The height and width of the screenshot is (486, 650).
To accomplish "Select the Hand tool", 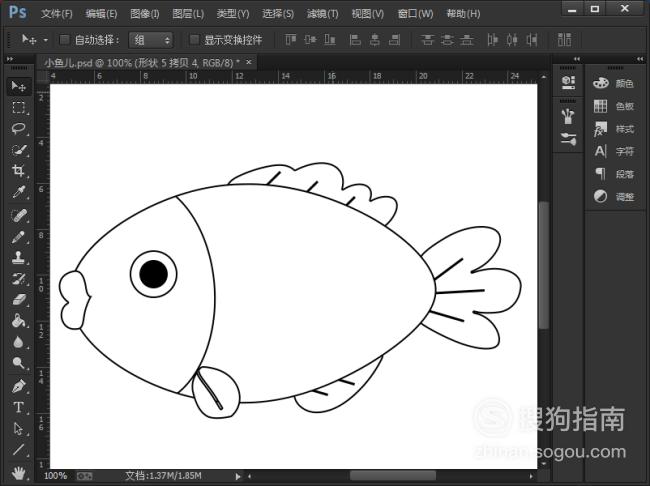I will coord(19,472).
